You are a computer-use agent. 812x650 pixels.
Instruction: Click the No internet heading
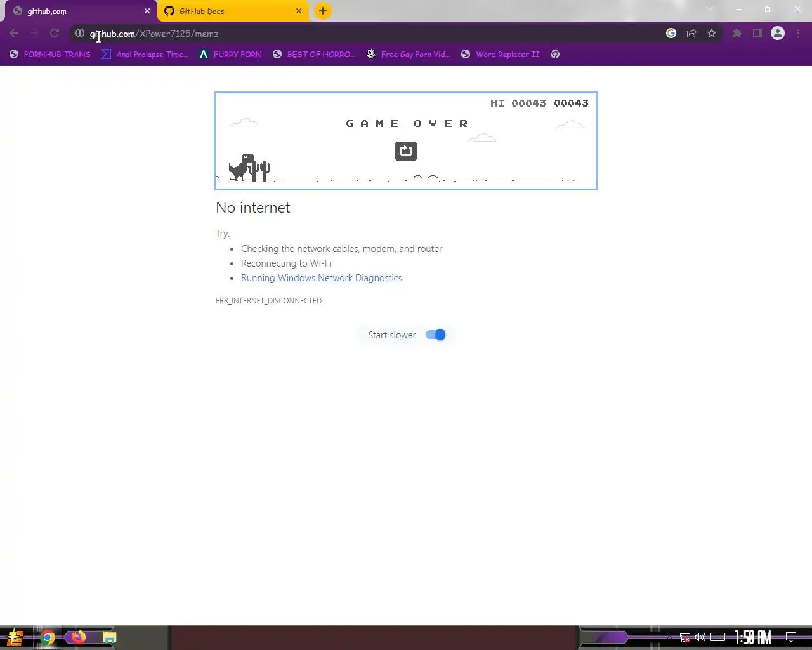point(253,208)
